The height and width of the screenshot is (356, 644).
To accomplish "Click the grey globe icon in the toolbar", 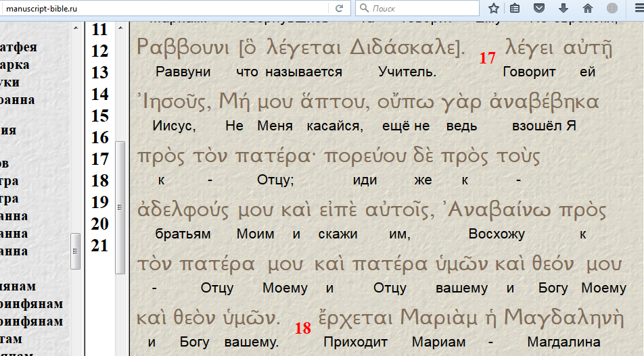I will pyautogui.click(x=612, y=9).
